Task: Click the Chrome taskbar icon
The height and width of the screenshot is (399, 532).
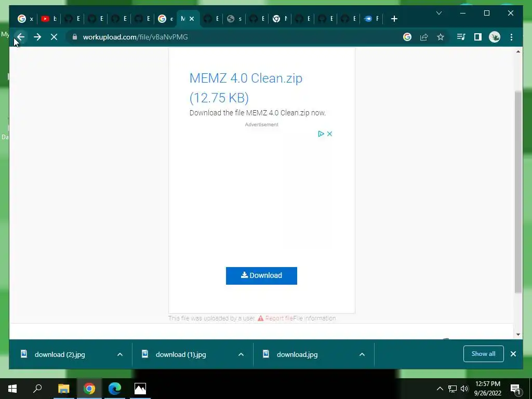Action: click(x=89, y=389)
